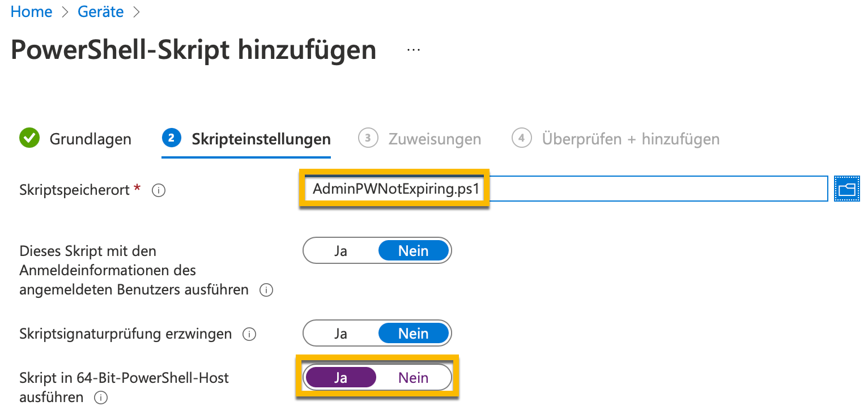Click the step 3 circle icon
Screen dimensions: 868x410
[368, 138]
